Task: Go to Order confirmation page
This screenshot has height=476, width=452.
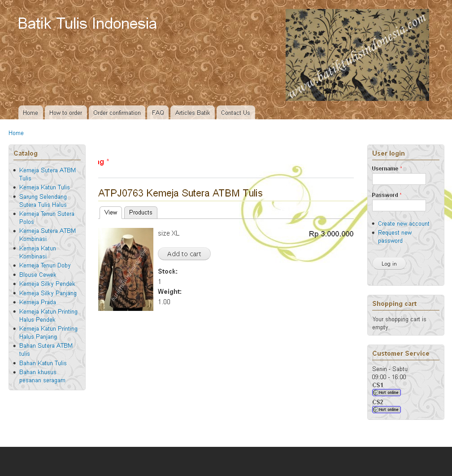Action: pos(117,113)
